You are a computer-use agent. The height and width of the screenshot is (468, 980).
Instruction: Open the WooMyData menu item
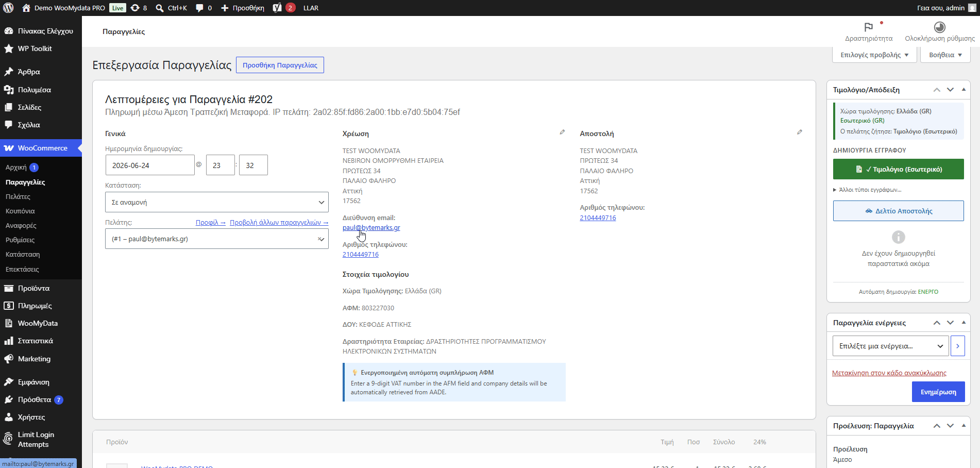tap(38, 323)
